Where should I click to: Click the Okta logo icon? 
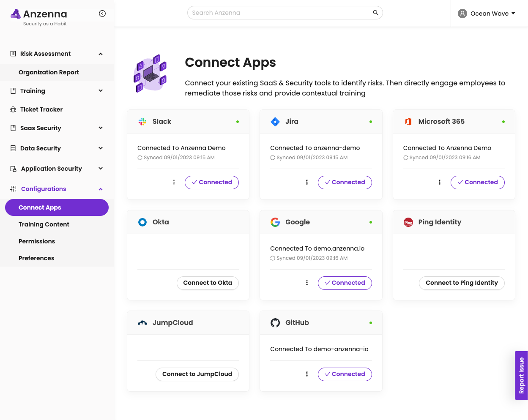click(142, 222)
